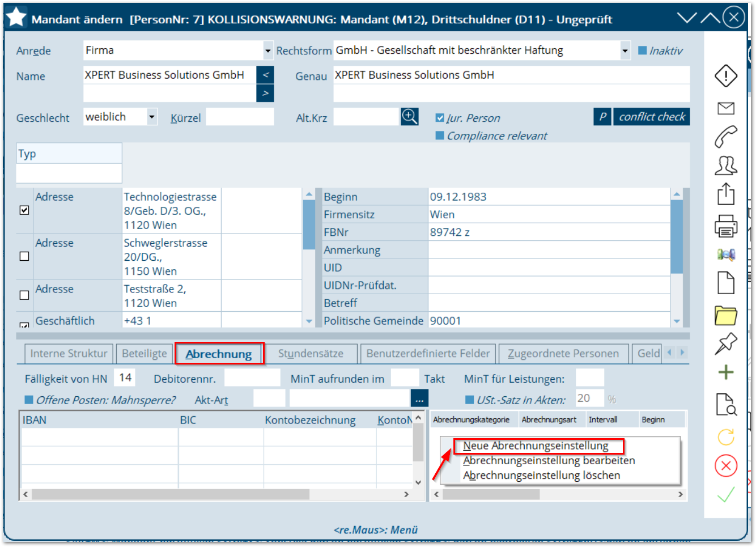Check the Teststraße 2 address checkbox

24,295
